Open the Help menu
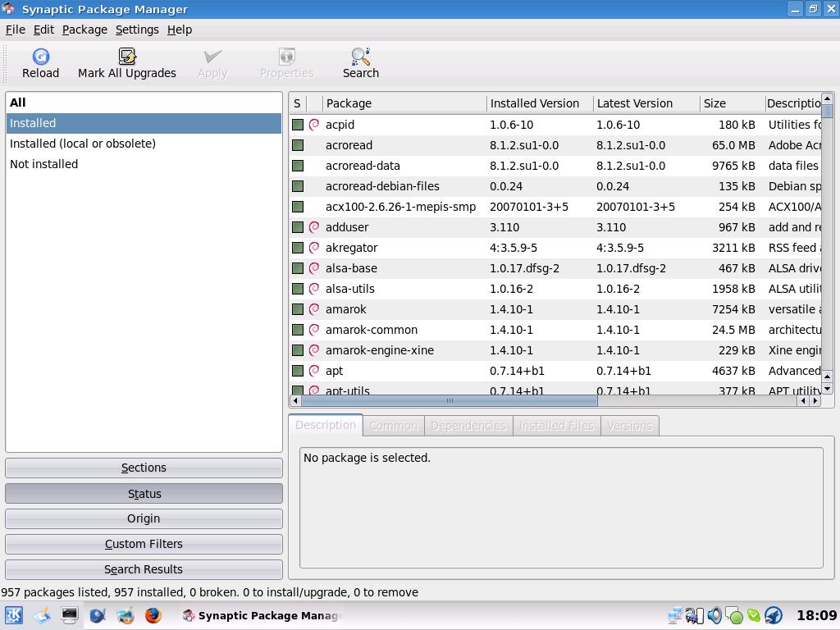840x630 pixels. [x=180, y=30]
